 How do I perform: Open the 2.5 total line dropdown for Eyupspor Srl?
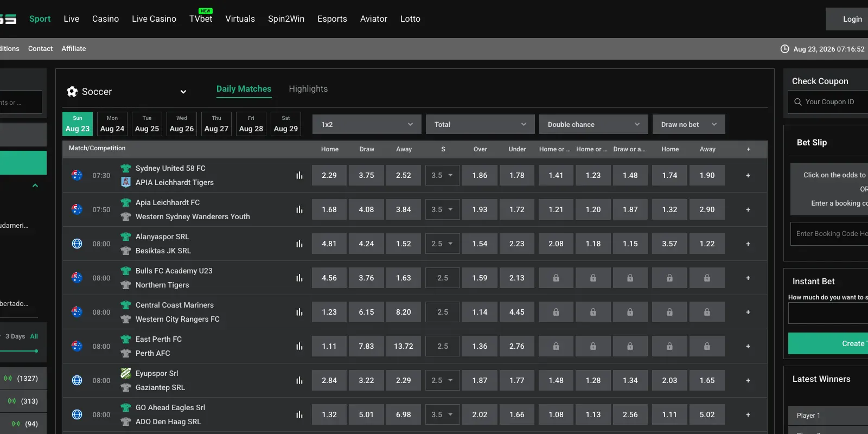(443, 380)
